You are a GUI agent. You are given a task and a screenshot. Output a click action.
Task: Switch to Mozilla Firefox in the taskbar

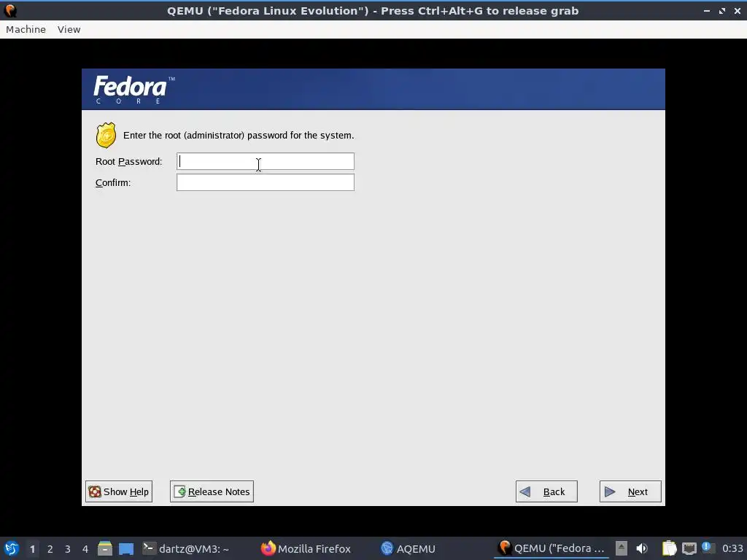click(x=306, y=548)
